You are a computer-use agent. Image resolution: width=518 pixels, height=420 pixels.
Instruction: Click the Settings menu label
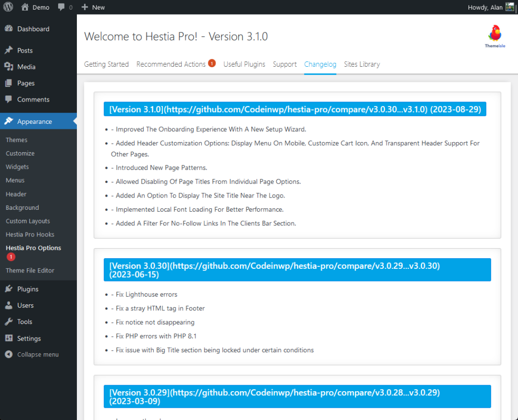pos(29,339)
